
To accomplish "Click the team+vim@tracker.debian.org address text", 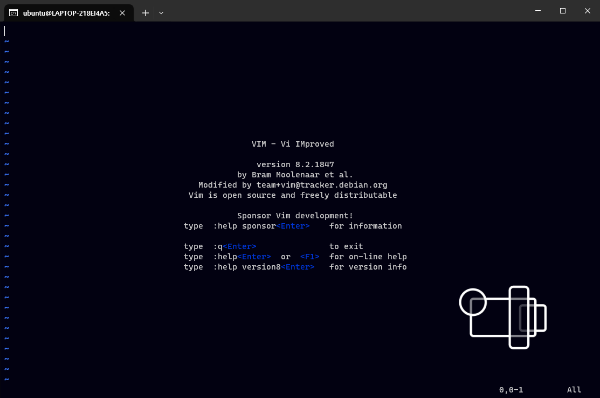I will (x=322, y=185).
